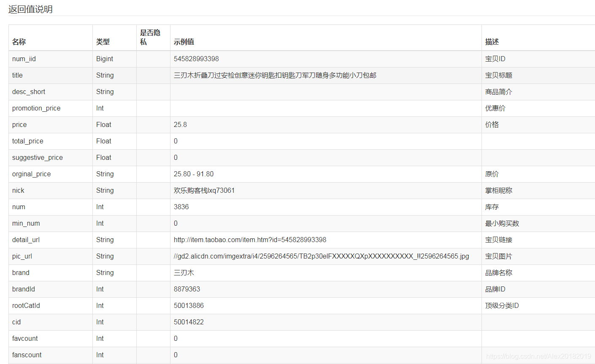This screenshot has width=595, height=364.
Task: Click the '宝贝图片' description cell
Action: click(499, 256)
